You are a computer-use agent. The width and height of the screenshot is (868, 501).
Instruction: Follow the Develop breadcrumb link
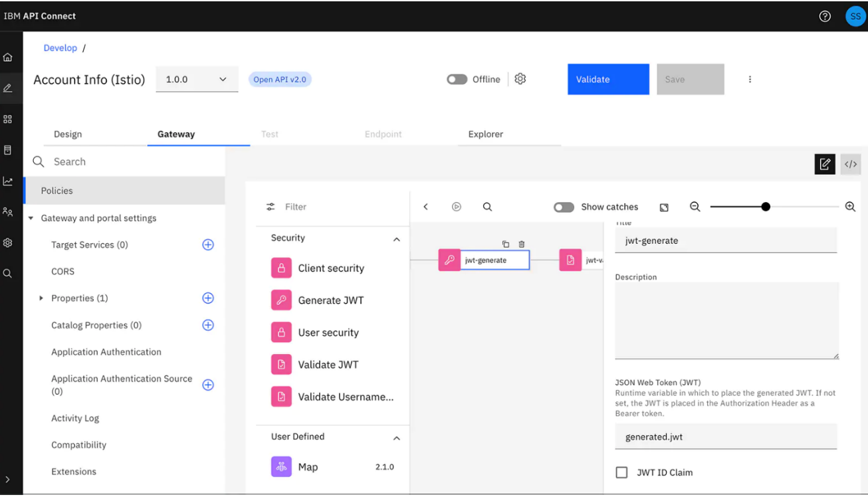tap(60, 48)
